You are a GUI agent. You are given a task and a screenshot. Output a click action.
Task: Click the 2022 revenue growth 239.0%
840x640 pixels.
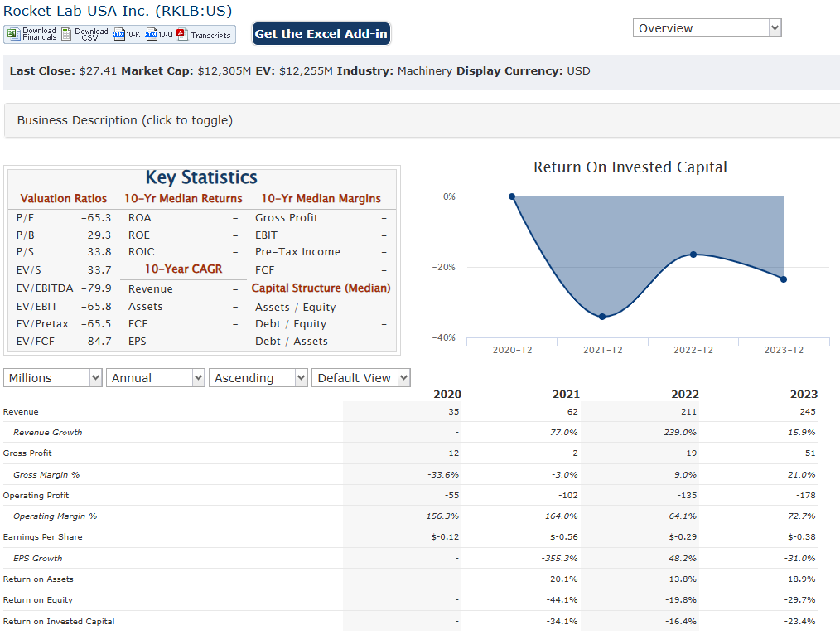[x=680, y=433]
